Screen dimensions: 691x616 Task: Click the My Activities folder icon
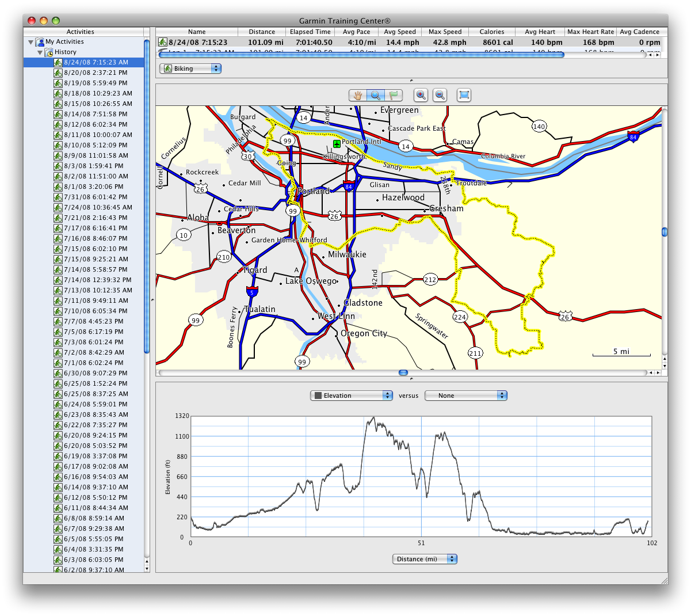tap(40, 42)
